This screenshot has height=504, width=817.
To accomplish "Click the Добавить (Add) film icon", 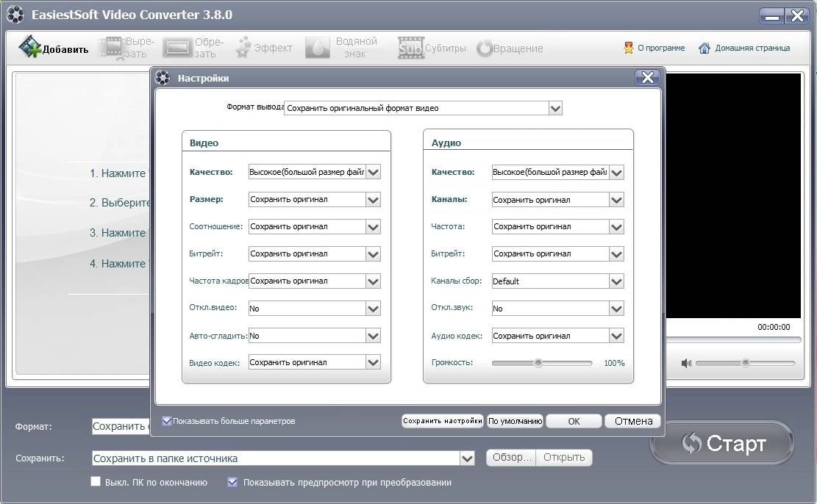I will (x=29, y=47).
